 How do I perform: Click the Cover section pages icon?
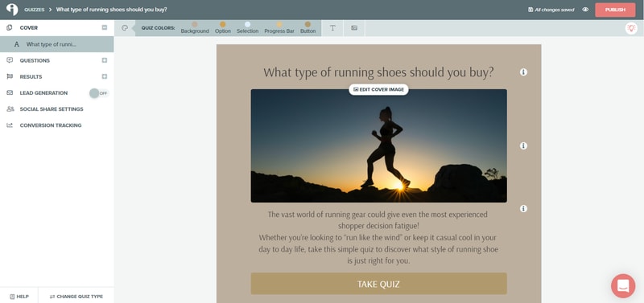tap(10, 27)
